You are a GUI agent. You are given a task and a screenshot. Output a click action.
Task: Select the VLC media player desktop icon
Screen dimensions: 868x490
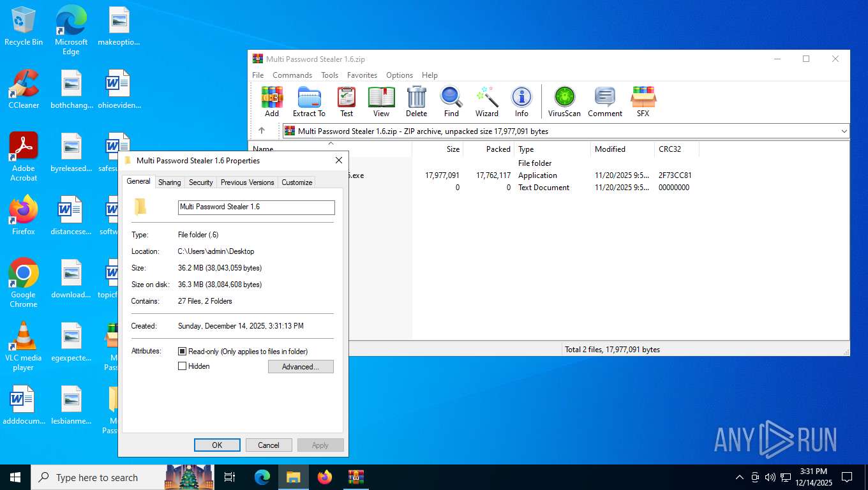(24, 346)
